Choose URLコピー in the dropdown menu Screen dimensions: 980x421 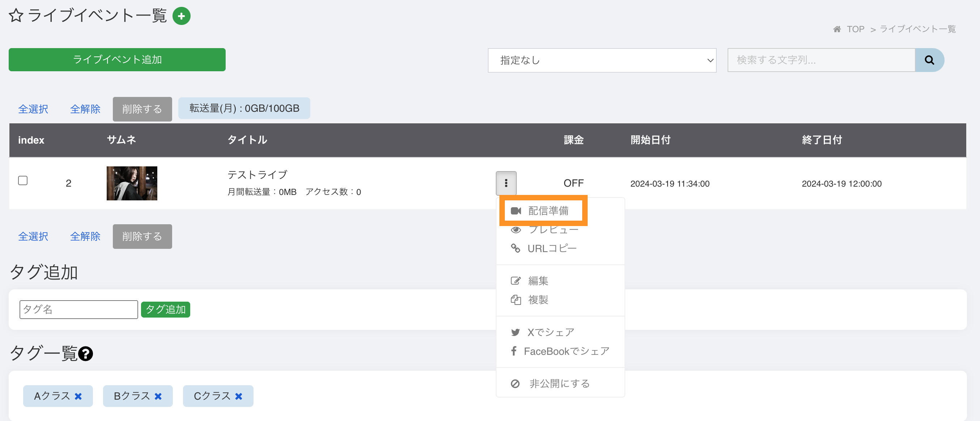point(551,248)
